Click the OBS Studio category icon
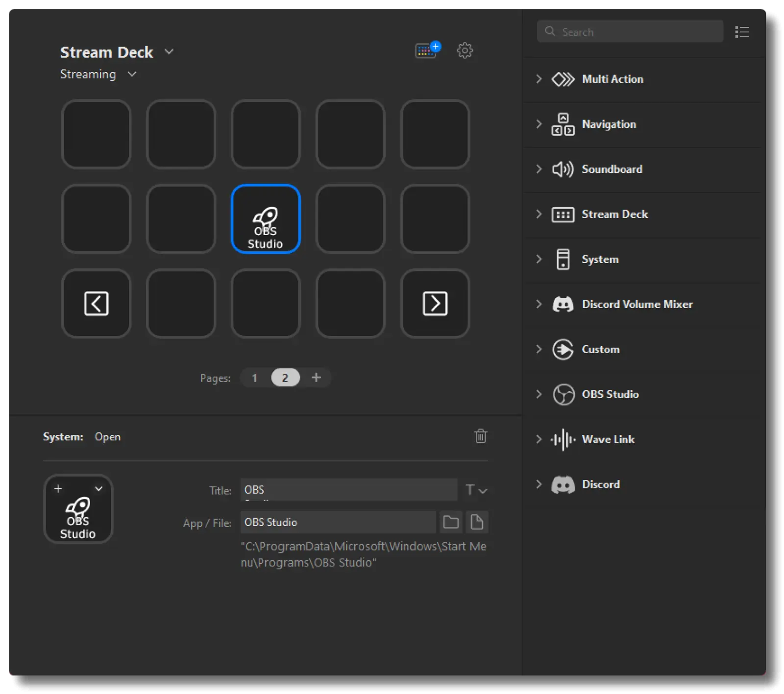The width and height of the screenshot is (784, 694). coord(563,394)
